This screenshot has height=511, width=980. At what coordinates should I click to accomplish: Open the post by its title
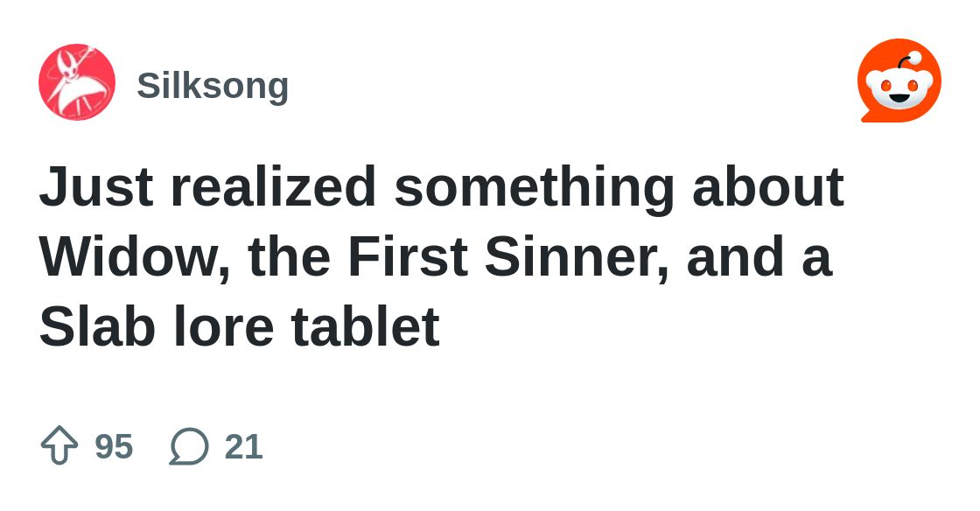pyautogui.click(x=442, y=256)
